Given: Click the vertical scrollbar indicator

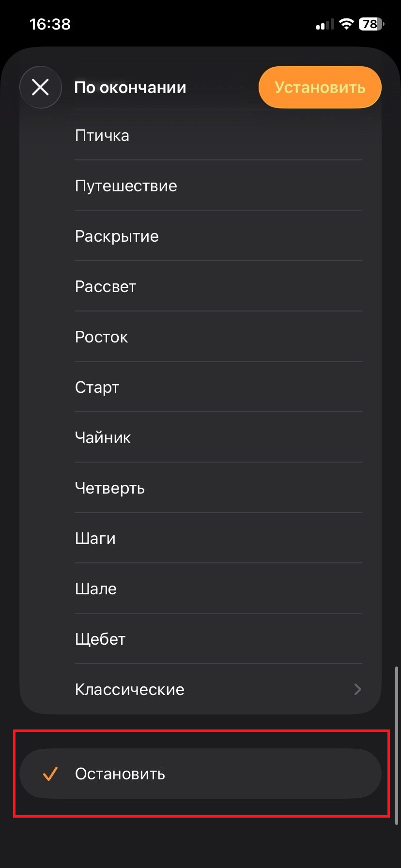Looking at the screenshot, I should (x=397, y=746).
